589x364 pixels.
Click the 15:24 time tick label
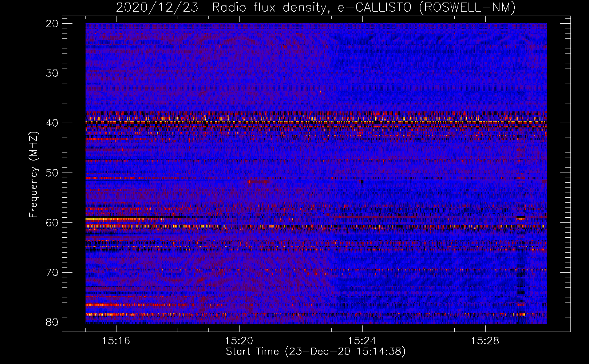362,341
